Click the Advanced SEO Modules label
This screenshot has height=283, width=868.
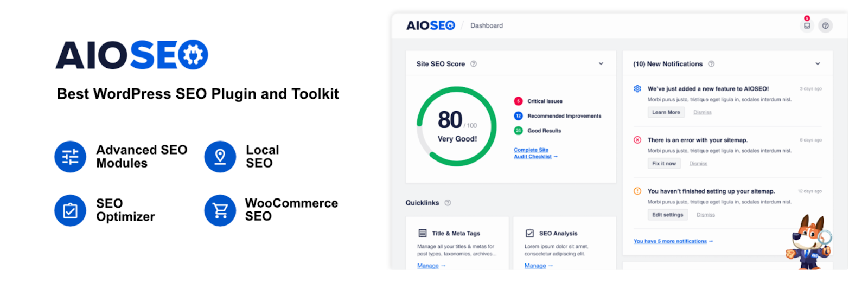tap(142, 157)
